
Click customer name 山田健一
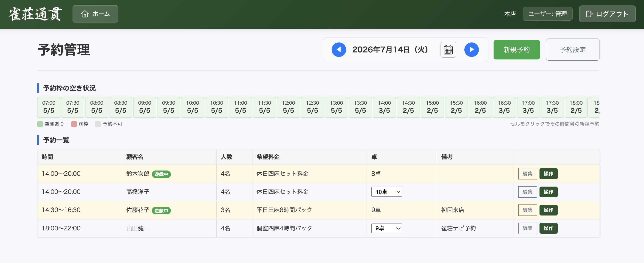coord(138,228)
